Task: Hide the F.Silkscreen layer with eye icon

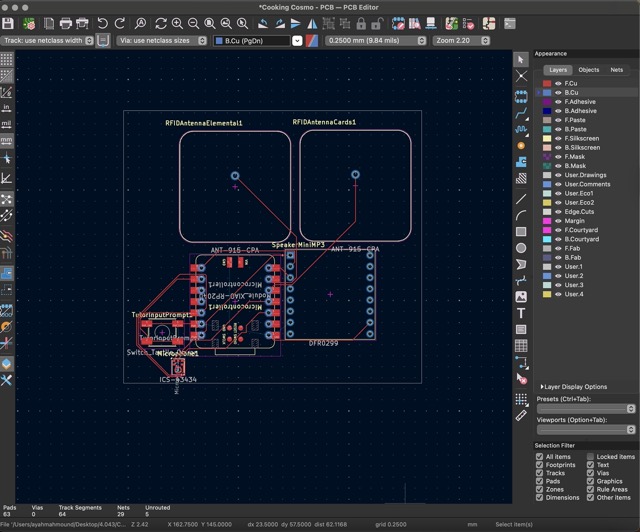Action: coord(558,138)
